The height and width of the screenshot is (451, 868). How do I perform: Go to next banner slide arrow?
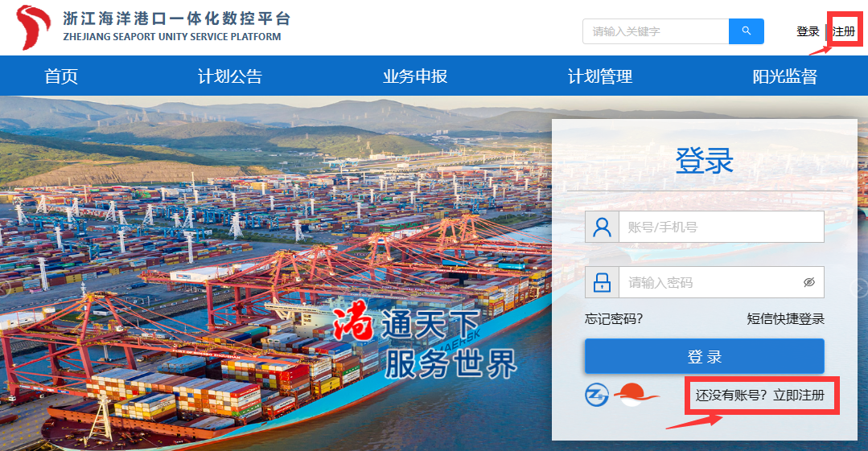tap(862, 289)
